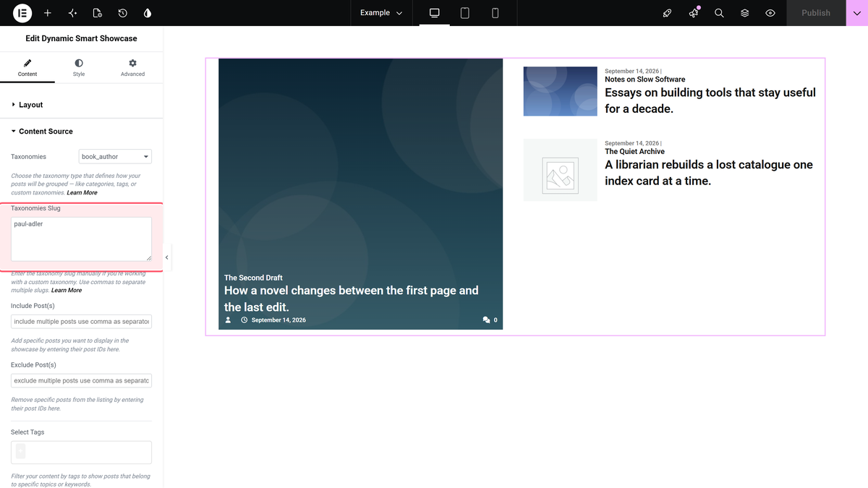Click the Taxonomies Slug label
Image resolution: width=868 pixels, height=488 pixels.
(35, 208)
